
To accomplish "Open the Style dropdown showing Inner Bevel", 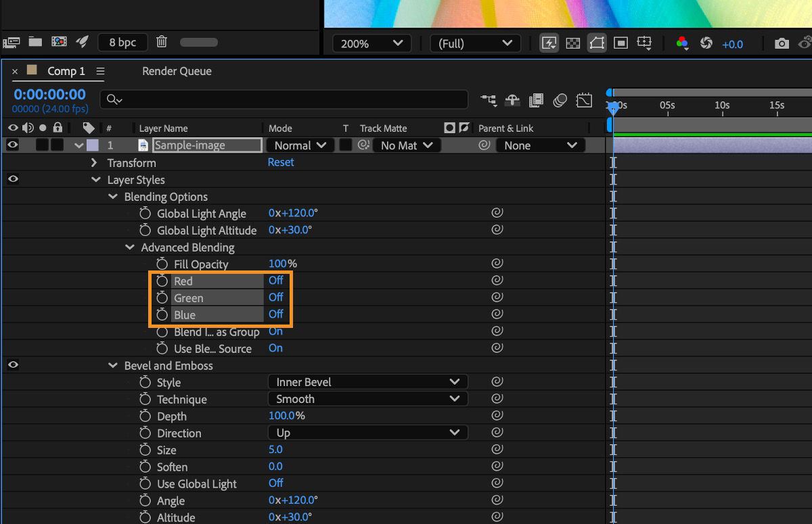I will [x=367, y=381].
